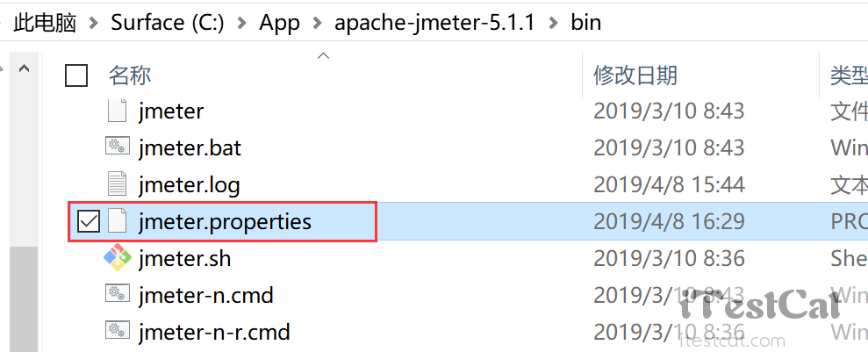Click the left pane vertical scrollbar thumb

24,298
